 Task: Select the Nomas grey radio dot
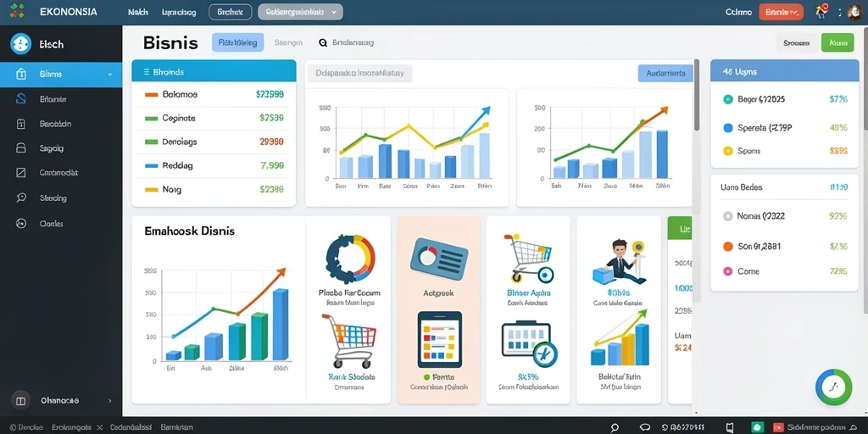pos(728,216)
